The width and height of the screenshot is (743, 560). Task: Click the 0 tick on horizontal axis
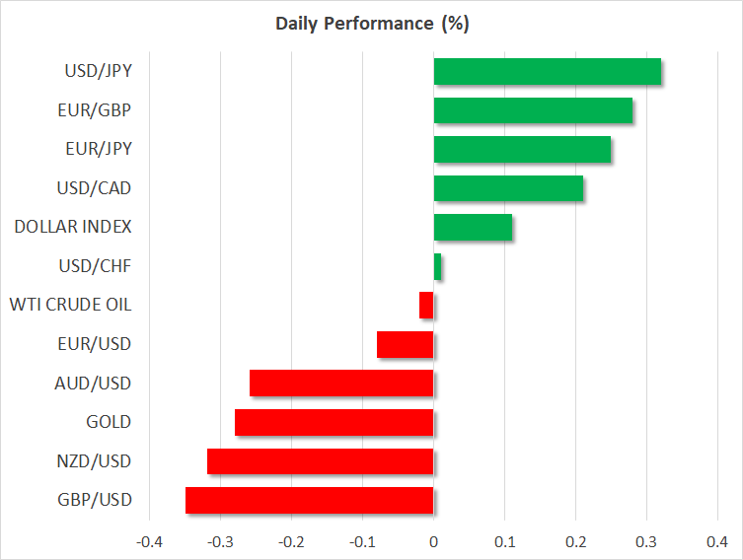coord(434,541)
